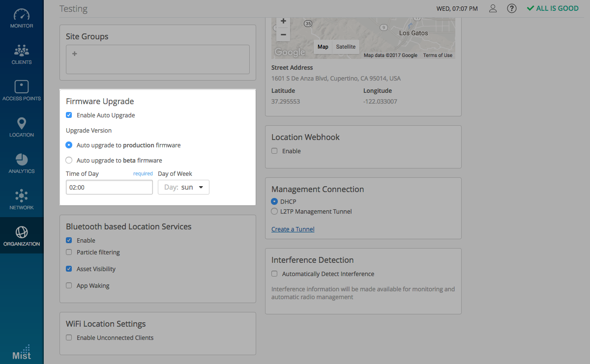
Task: Switch map to Satellite view
Action: 346,47
